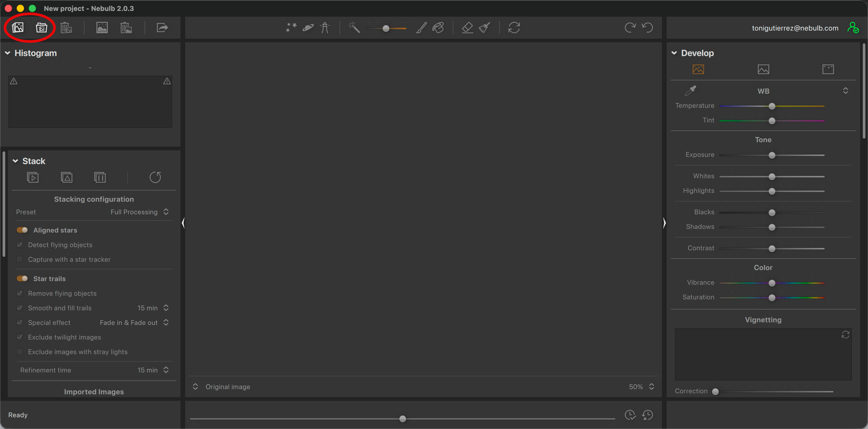Toggle the Aligned stars switch
The width and height of the screenshot is (868, 429).
coord(22,230)
